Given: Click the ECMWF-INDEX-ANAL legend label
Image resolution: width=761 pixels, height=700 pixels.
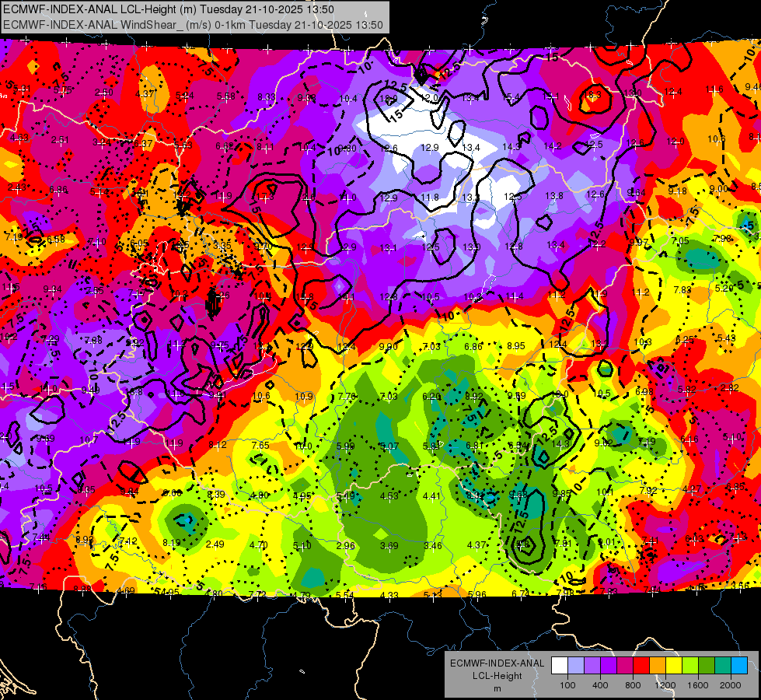Looking at the screenshot, I should pos(497,663).
